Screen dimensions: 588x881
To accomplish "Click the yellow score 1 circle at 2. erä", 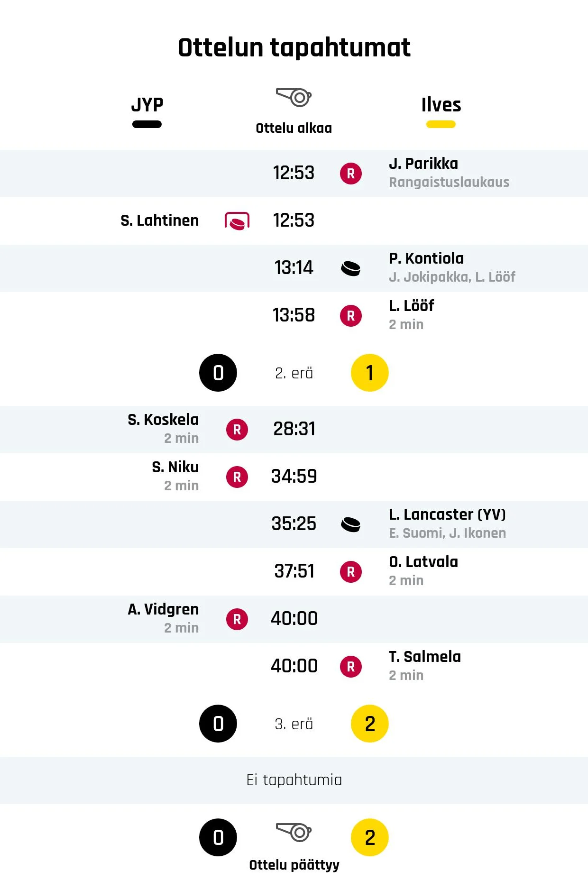I will click(370, 373).
